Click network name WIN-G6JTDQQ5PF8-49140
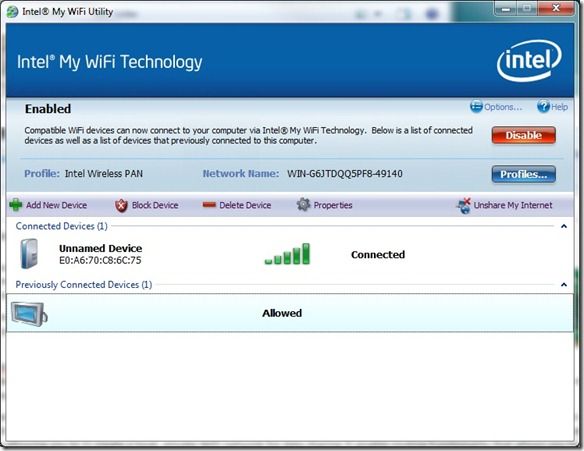 345,174
